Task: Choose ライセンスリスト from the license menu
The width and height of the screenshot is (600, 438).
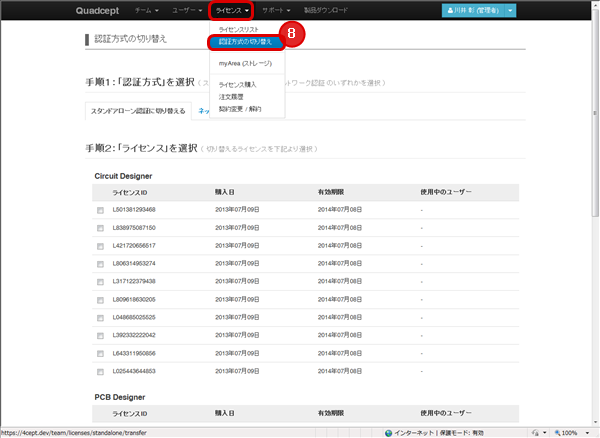Action: pos(238,29)
